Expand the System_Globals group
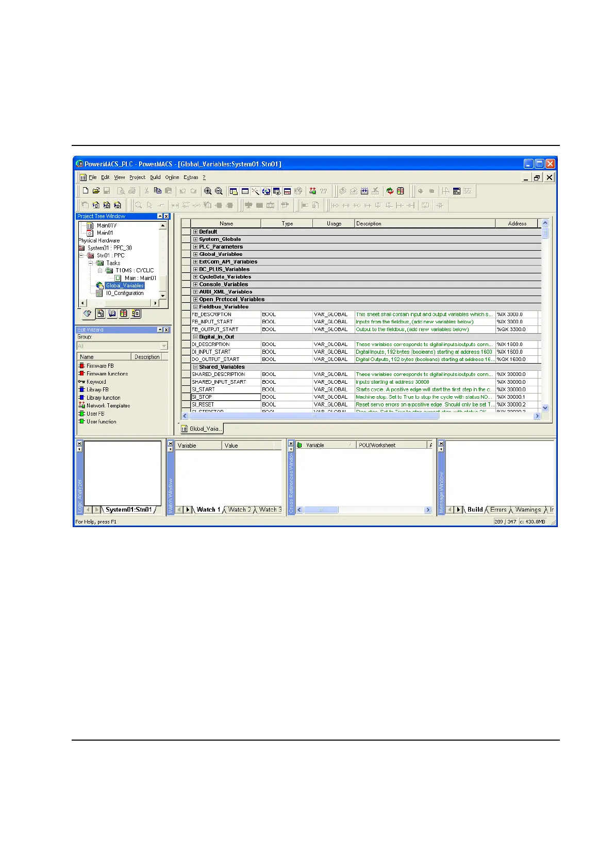 (x=195, y=239)
